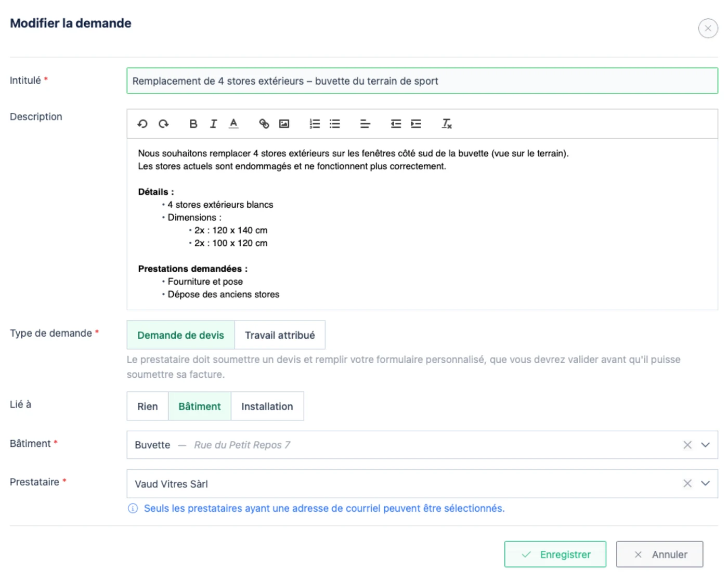Click the info icon beside prestataires notice

[133, 508]
